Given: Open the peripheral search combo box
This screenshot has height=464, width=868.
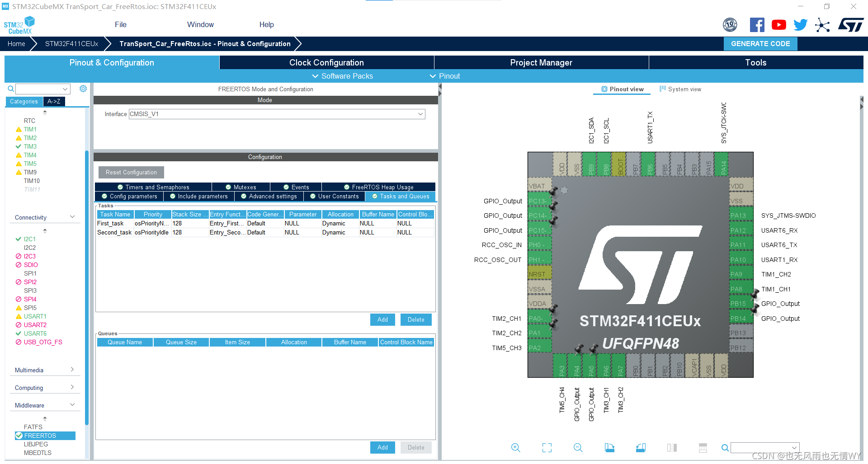Looking at the screenshot, I should point(43,89).
